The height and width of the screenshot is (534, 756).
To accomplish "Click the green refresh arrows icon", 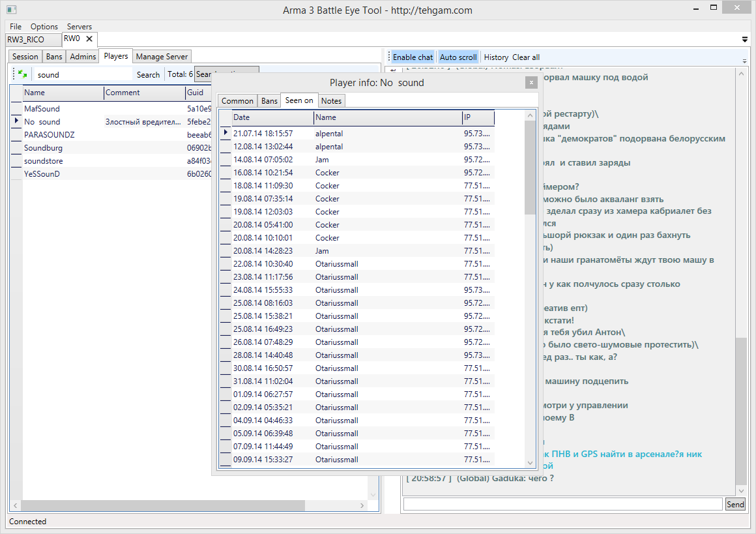I will pyautogui.click(x=22, y=74).
